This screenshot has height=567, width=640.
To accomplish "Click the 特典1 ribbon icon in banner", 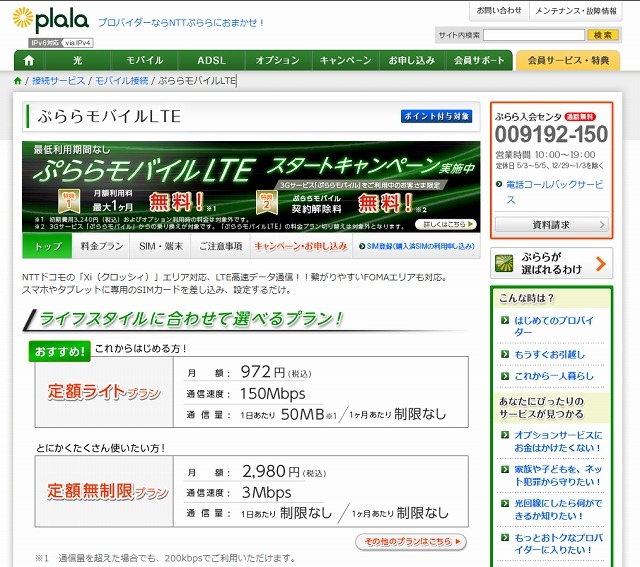I will click(x=69, y=201).
